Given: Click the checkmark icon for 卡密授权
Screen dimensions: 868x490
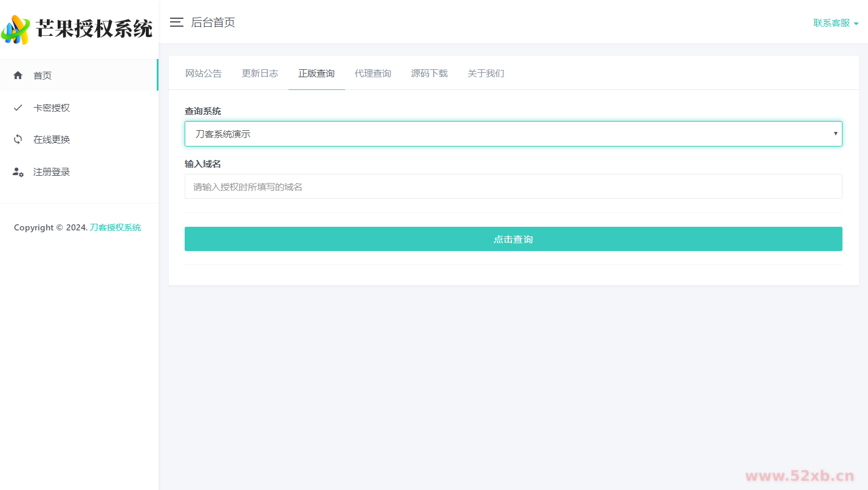Looking at the screenshot, I should coord(18,108).
